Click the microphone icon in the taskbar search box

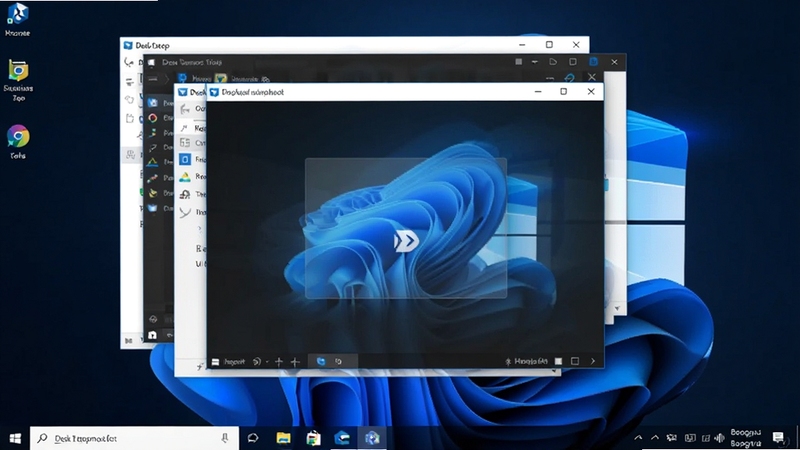224,438
